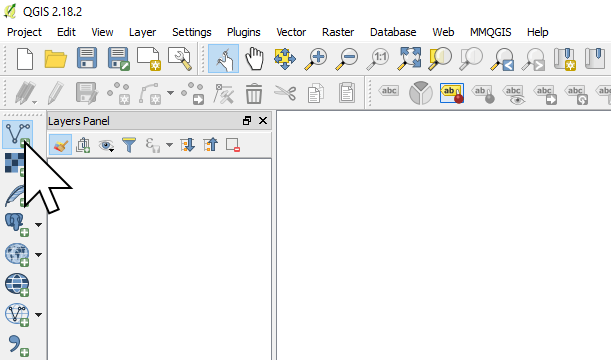This screenshot has height=360, width=611.
Task: Click Cut Features scissors icon
Action: pos(285,93)
